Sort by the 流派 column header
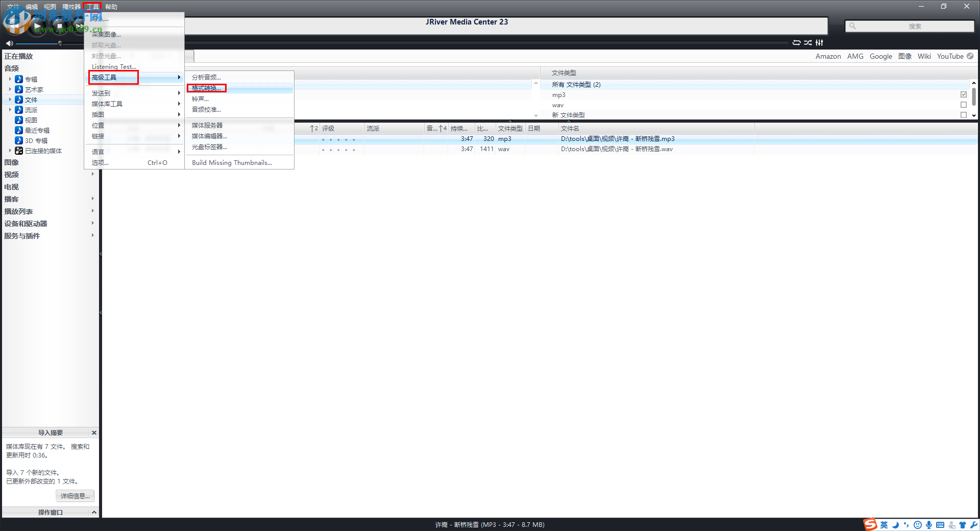This screenshot has width=980, height=531. tap(394, 128)
